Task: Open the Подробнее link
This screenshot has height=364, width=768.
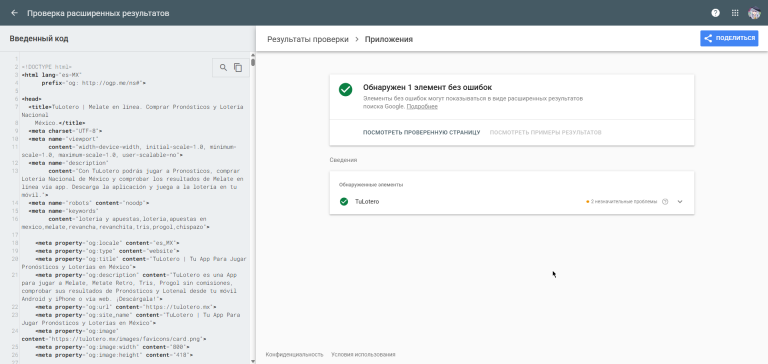Action: coord(422,107)
